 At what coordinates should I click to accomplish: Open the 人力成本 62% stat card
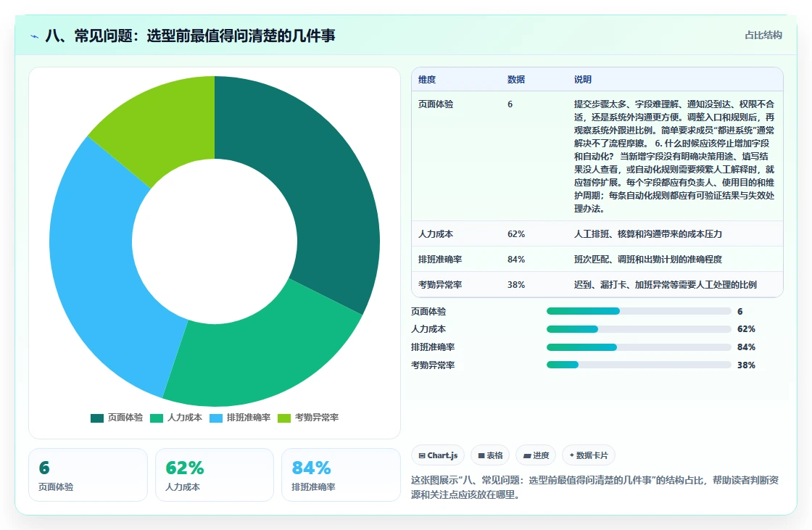coord(215,475)
